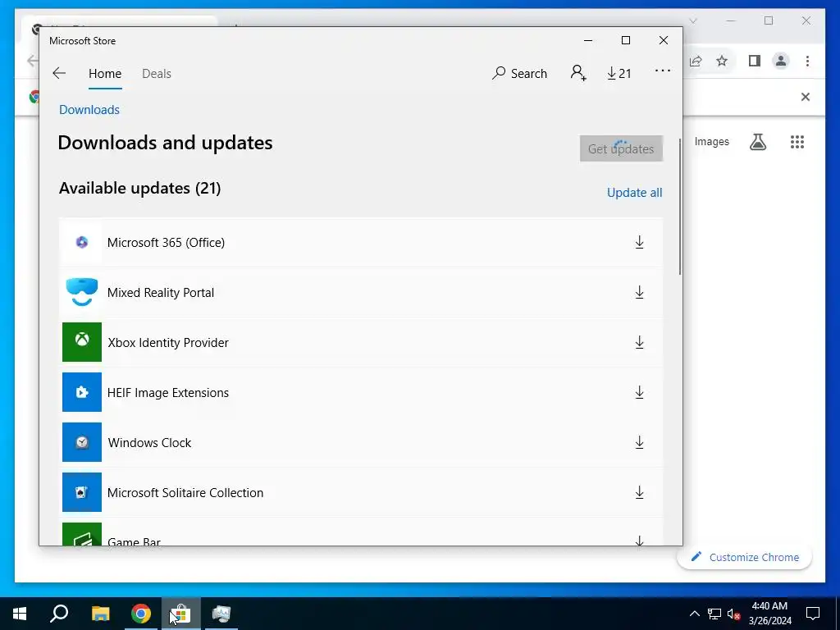Open the Google apps grid icon

click(x=797, y=141)
